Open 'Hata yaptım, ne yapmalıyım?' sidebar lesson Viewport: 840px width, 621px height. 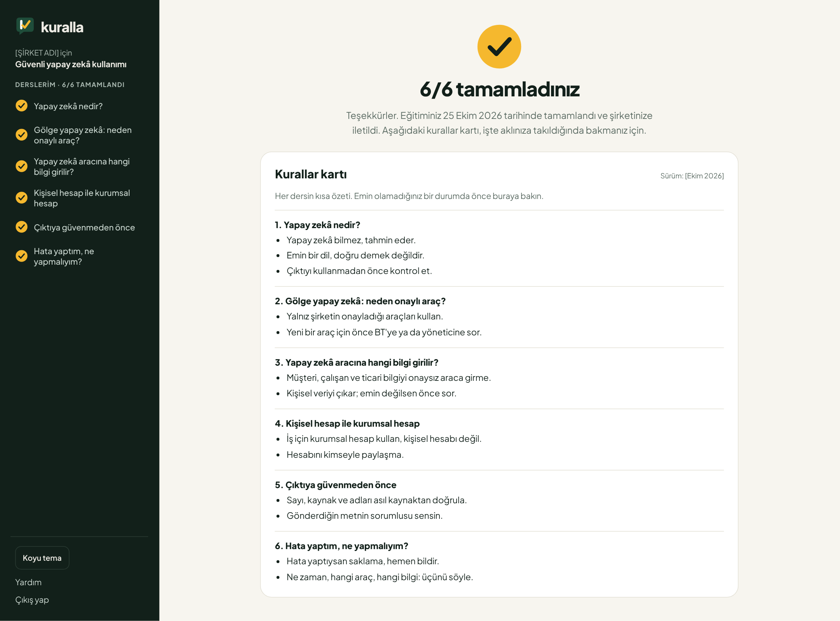click(x=64, y=256)
